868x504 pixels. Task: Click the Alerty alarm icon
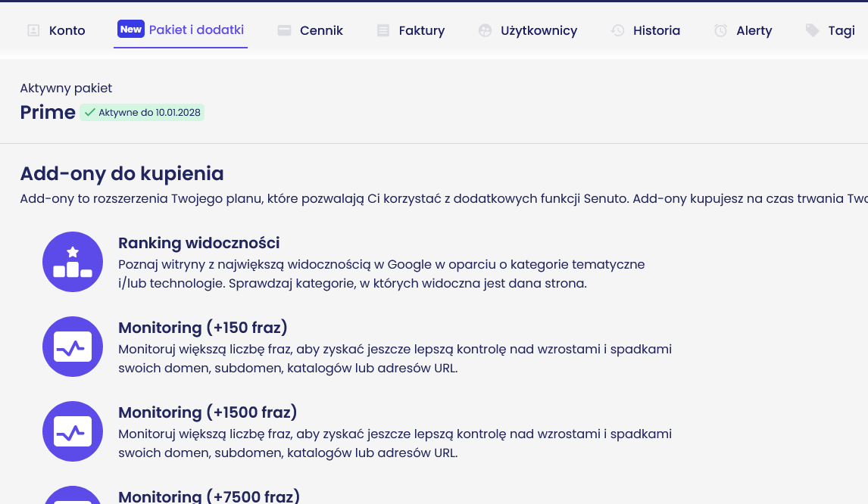[720, 30]
